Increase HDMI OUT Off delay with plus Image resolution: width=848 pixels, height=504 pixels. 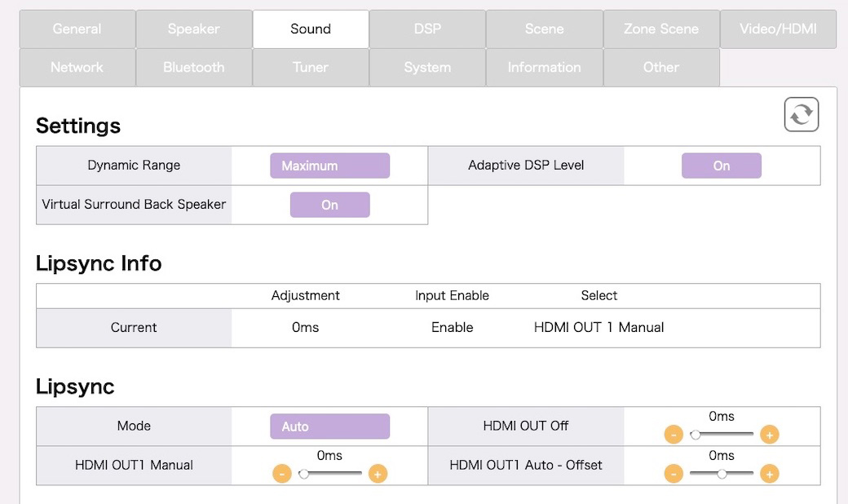(769, 434)
